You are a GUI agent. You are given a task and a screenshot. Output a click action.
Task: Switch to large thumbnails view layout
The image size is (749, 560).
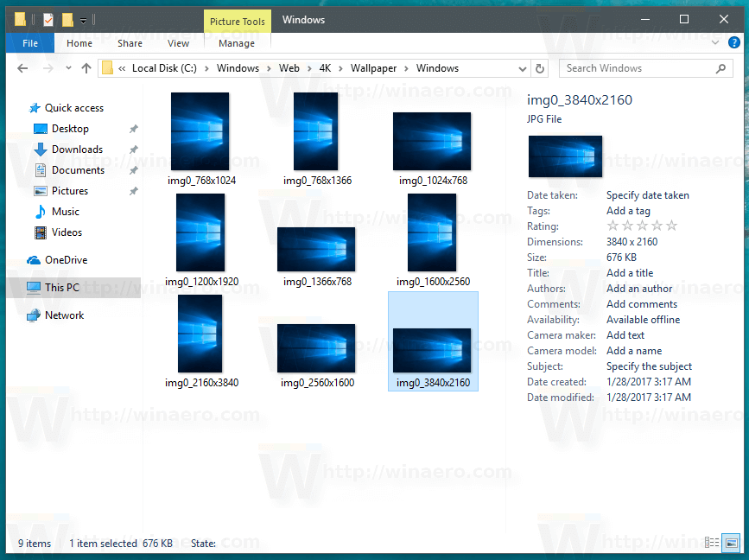[731, 543]
